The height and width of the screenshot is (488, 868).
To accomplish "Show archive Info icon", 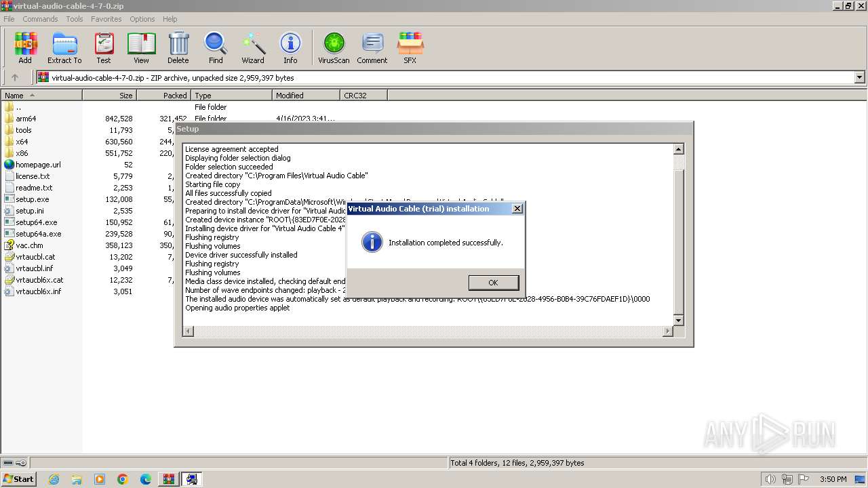I will (x=290, y=47).
